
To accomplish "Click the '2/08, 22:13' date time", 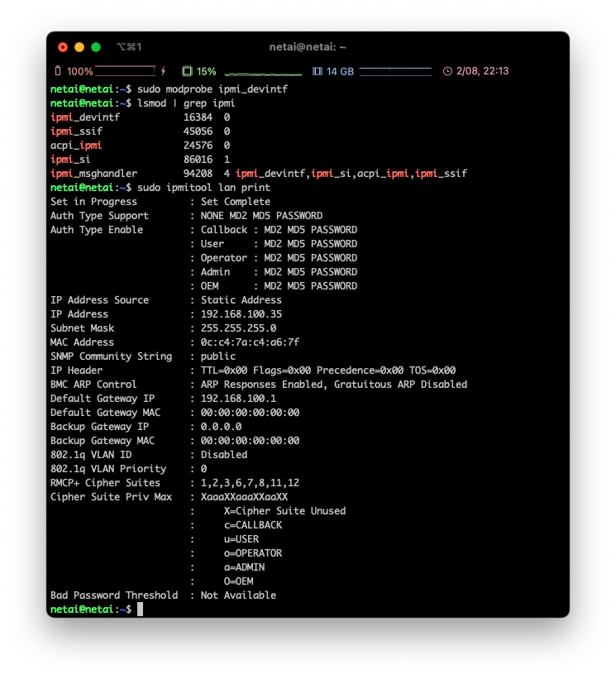I will [482, 71].
